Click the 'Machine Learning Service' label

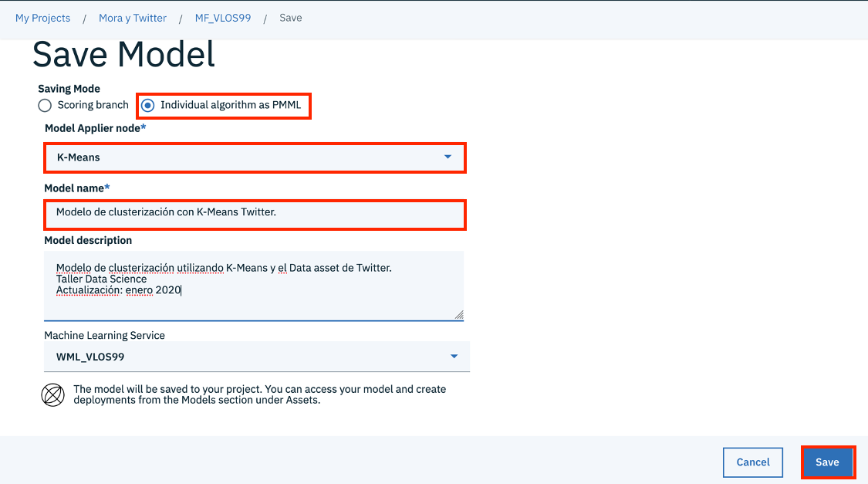[x=105, y=336]
